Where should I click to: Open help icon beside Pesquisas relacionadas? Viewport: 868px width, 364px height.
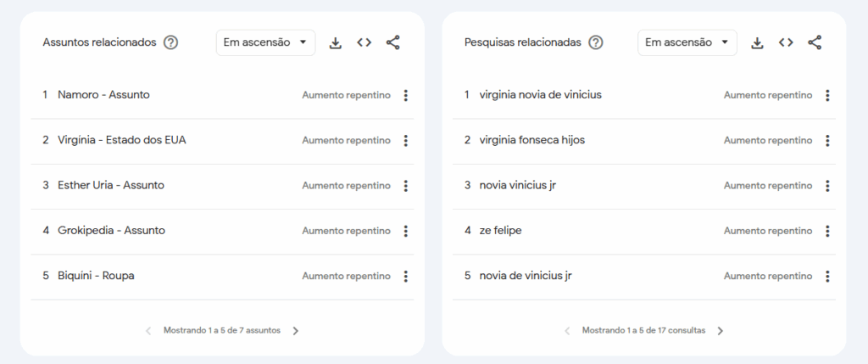(596, 42)
